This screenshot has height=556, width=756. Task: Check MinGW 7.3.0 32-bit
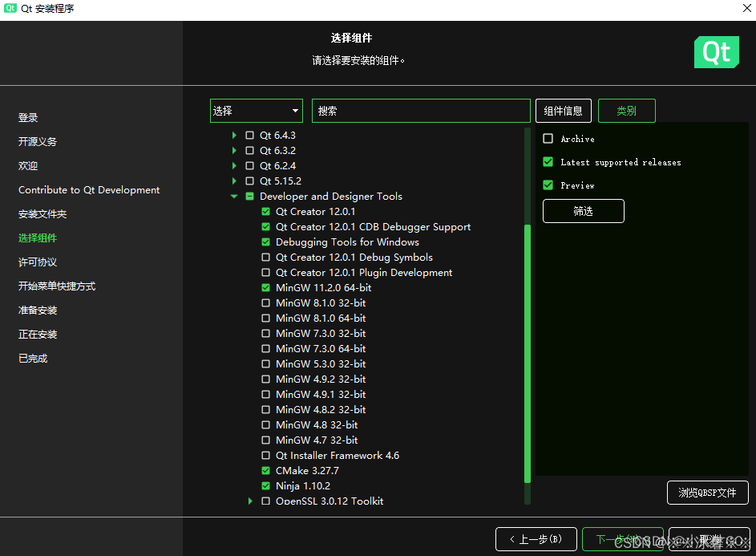(265, 334)
